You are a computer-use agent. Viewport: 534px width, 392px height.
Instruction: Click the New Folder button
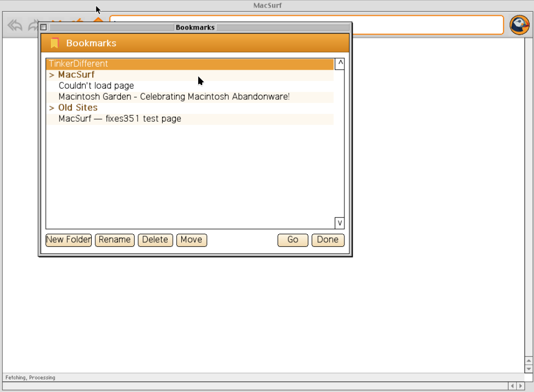68,240
